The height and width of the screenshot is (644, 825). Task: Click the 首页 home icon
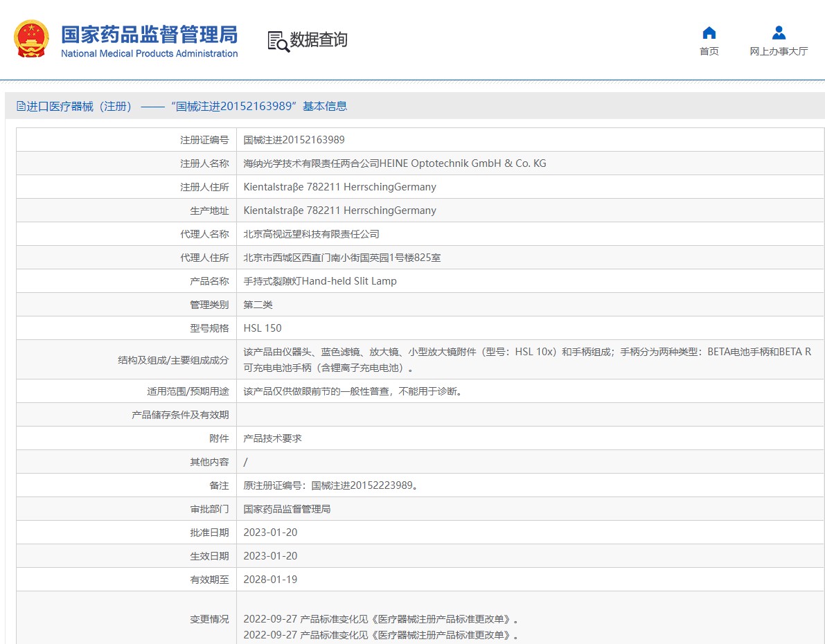pyautogui.click(x=709, y=33)
